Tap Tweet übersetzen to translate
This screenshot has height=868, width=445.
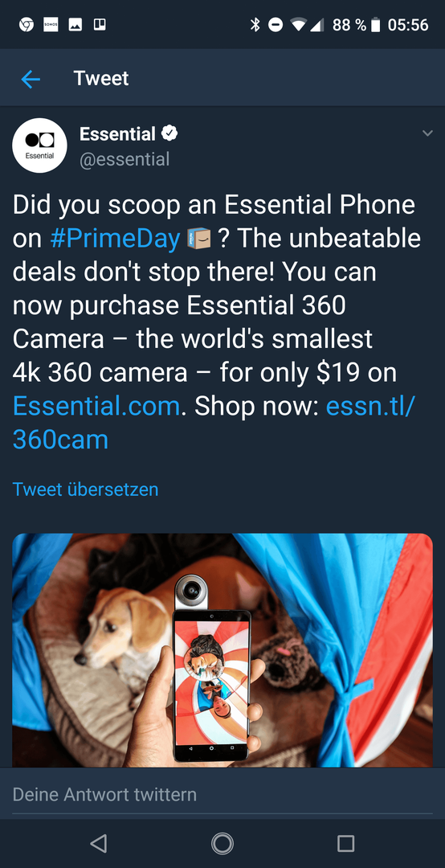(x=85, y=489)
